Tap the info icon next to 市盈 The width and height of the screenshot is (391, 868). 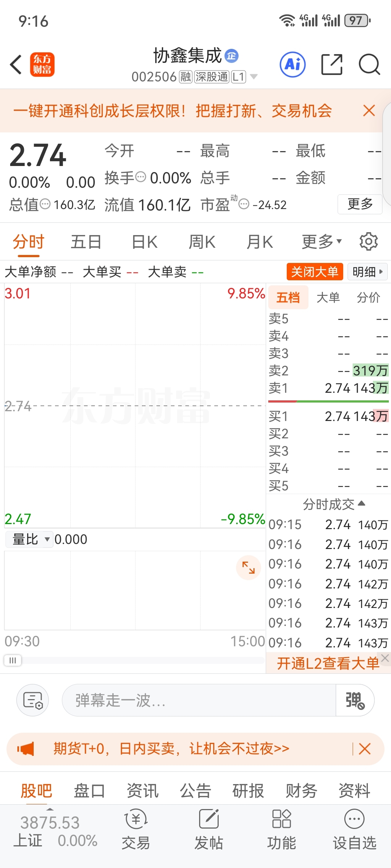[244, 204]
